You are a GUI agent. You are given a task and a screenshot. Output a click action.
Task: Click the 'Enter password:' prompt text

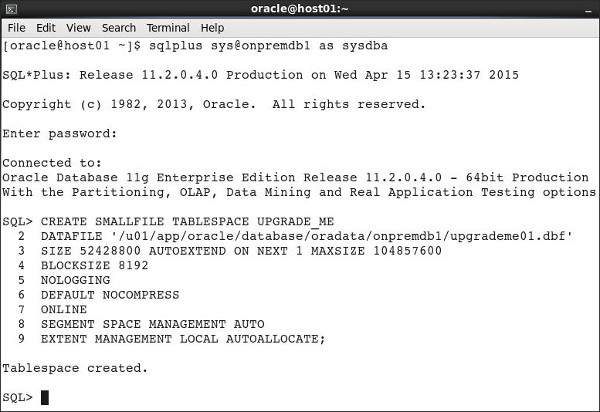[59, 134]
